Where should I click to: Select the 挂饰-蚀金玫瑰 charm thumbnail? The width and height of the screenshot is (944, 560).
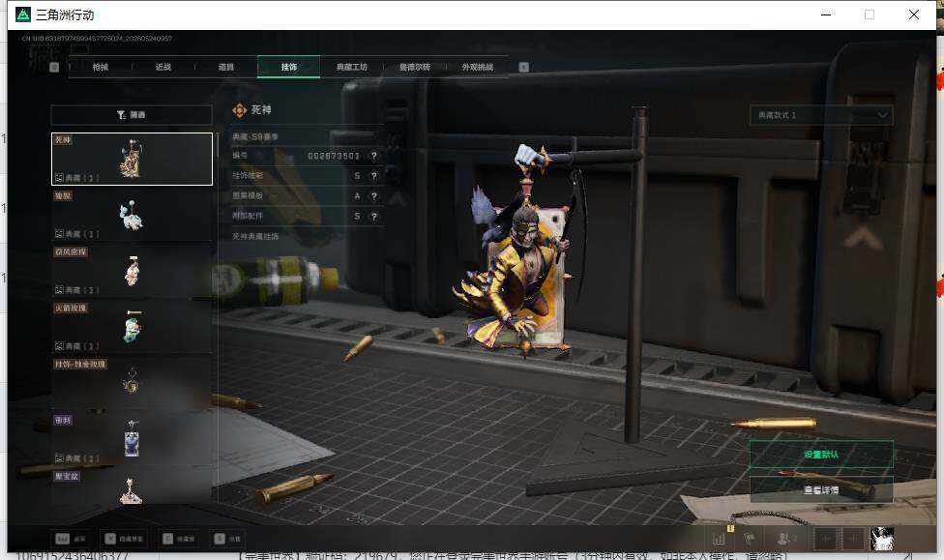[x=132, y=383]
